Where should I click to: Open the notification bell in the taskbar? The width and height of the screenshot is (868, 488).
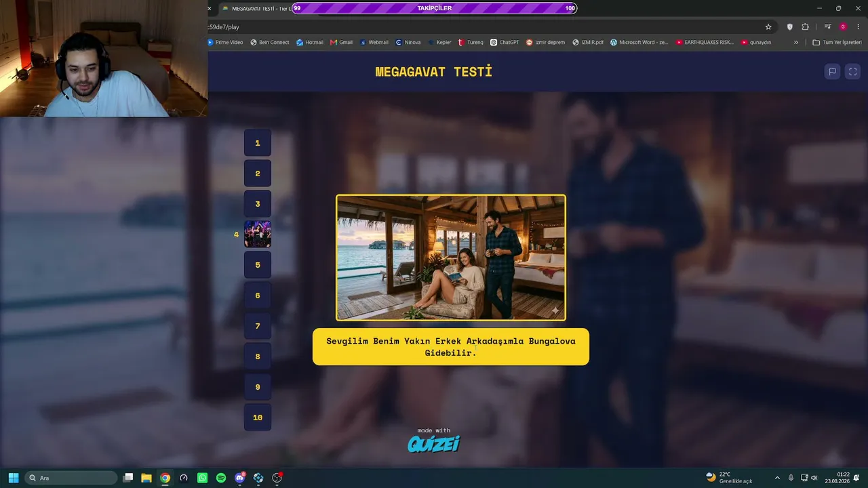[856, 478]
